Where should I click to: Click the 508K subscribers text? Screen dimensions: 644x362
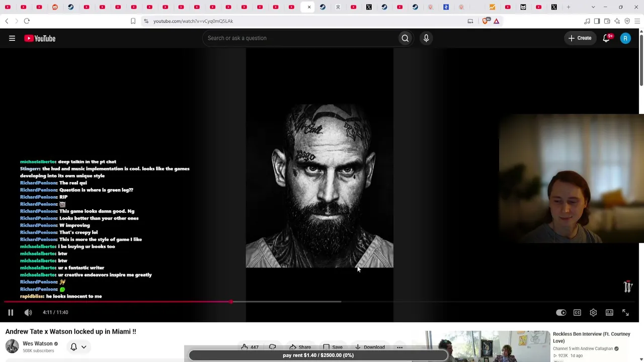click(38, 351)
